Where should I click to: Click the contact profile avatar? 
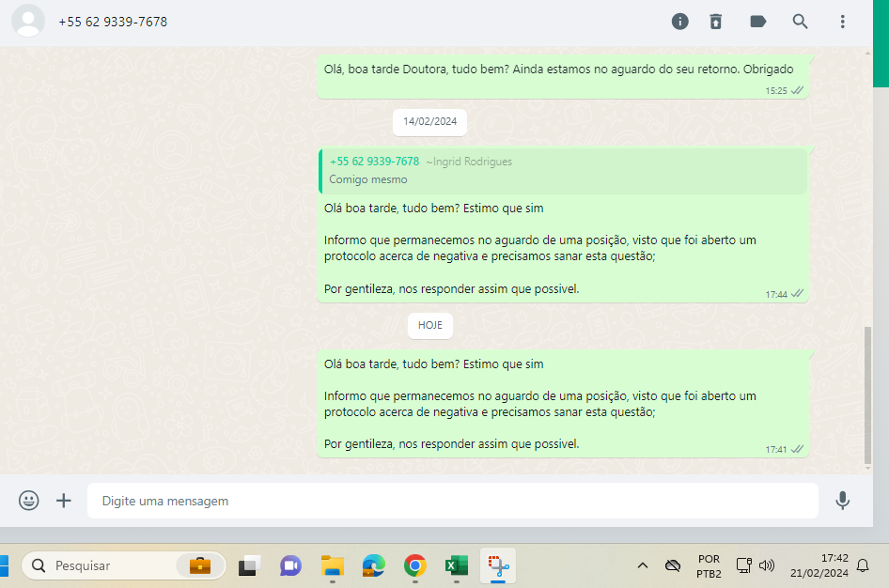[x=29, y=21]
